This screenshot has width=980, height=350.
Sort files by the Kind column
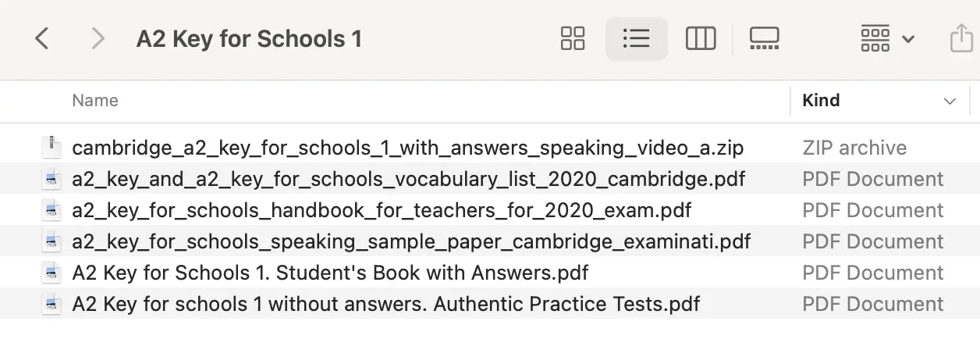[x=821, y=101]
